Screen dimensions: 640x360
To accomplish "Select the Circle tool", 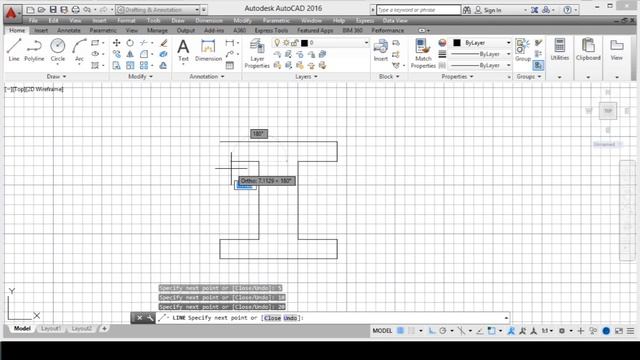I will [x=58, y=50].
